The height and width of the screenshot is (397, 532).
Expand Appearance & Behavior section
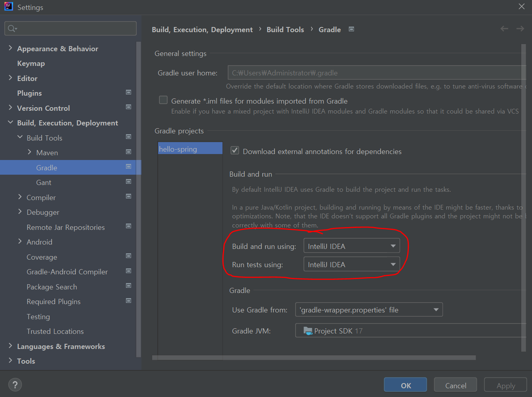point(10,48)
